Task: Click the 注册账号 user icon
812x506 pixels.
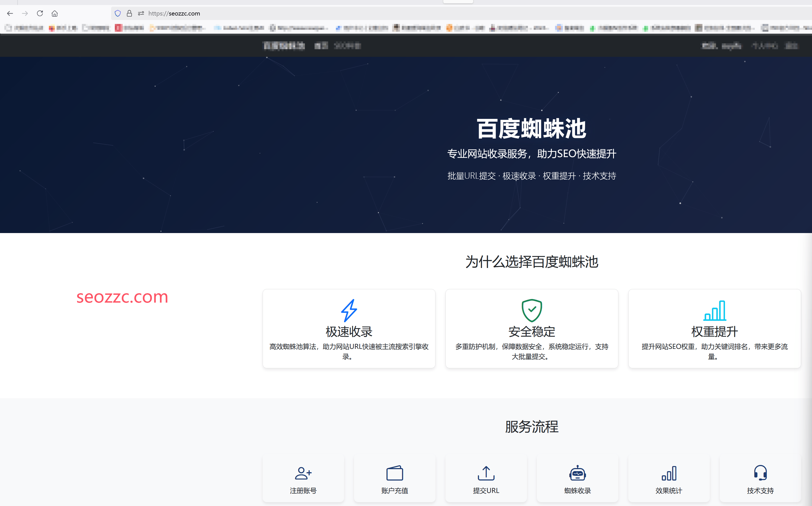Action: pyautogui.click(x=303, y=473)
